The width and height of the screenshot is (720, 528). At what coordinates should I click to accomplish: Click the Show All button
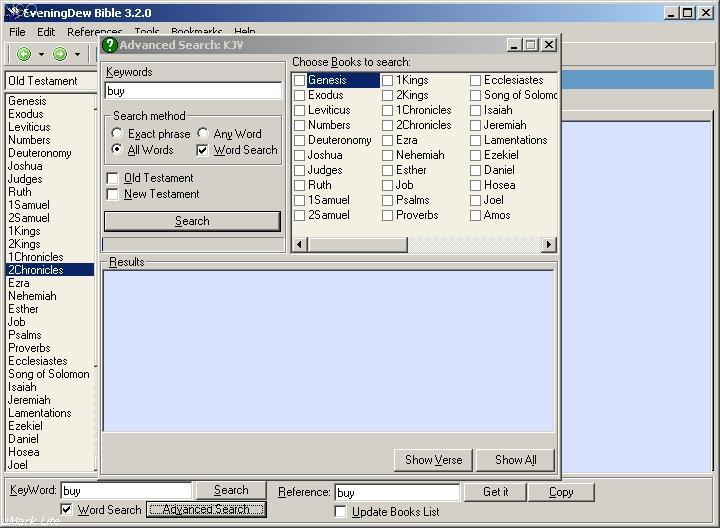(516, 460)
